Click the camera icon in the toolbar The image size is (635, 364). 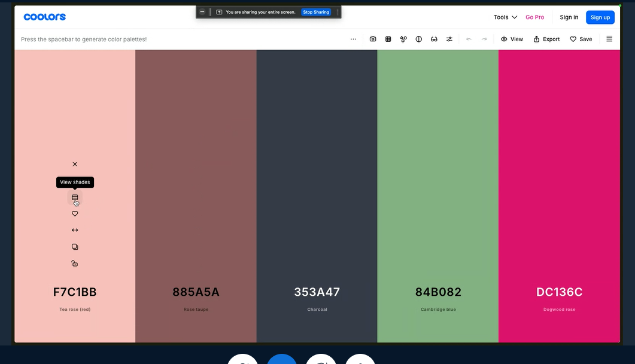tap(373, 39)
